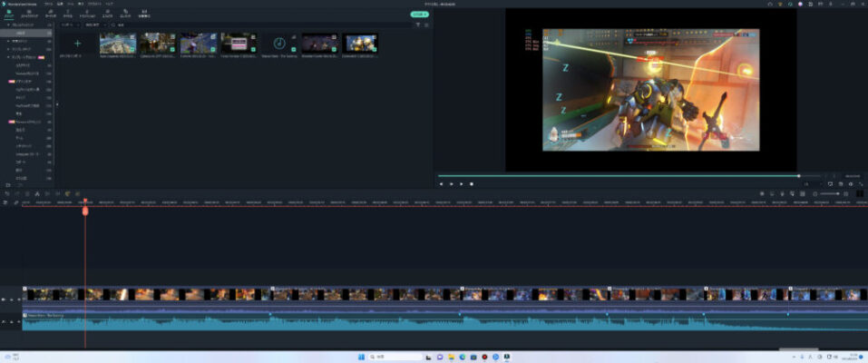Select the highlighted folder in media tree
This screenshot has width=868, height=363.
click(x=27, y=34)
